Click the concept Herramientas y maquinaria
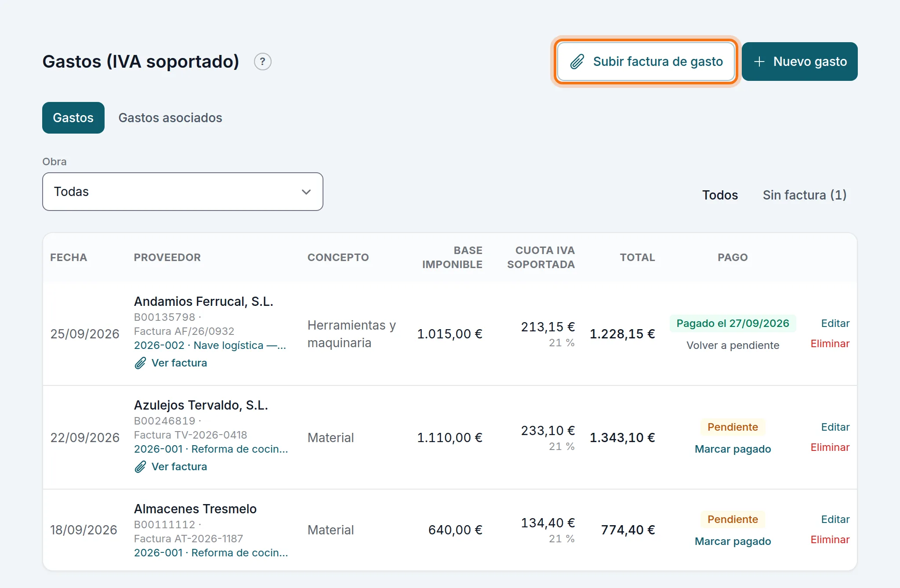The height and width of the screenshot is (588, 900). (x=352, y=334)
